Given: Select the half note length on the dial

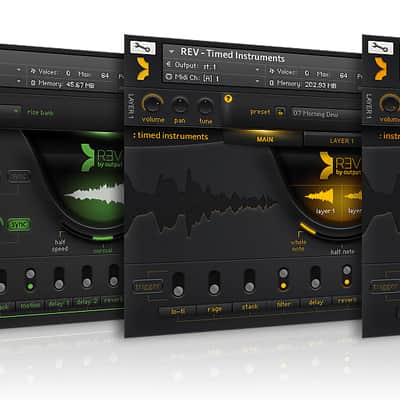Looking at the screenshot, I should point(342,252).
